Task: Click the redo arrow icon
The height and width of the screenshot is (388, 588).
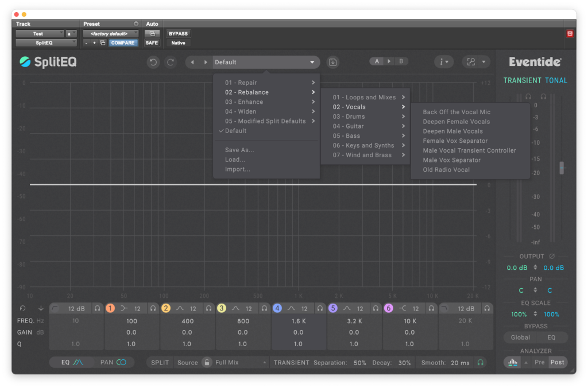Action: 171,62
